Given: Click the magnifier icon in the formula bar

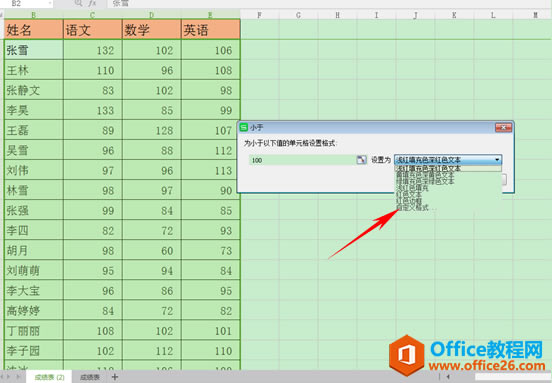Looking at the screenshot, I should pyautogui.click(x=79, y=3).
